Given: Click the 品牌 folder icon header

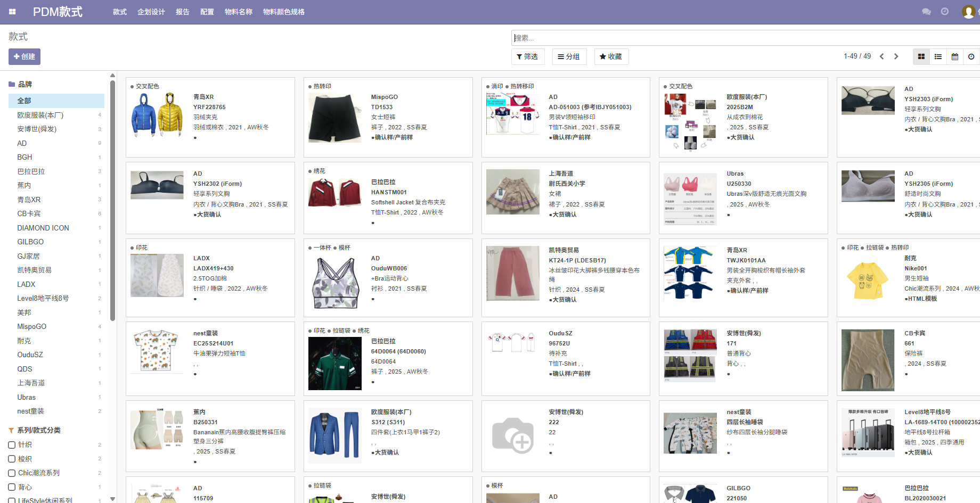Looking at the screenshot, I should coord(12,84).
